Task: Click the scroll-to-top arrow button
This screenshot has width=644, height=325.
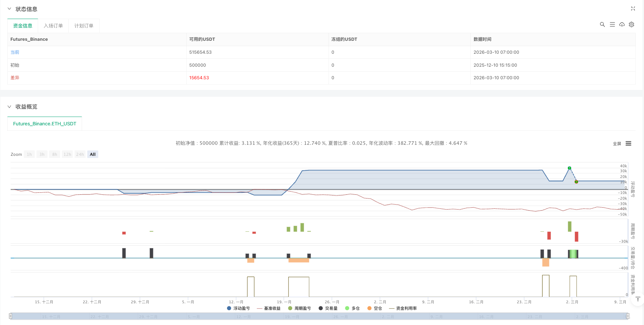Action: [x=638, y=299]
